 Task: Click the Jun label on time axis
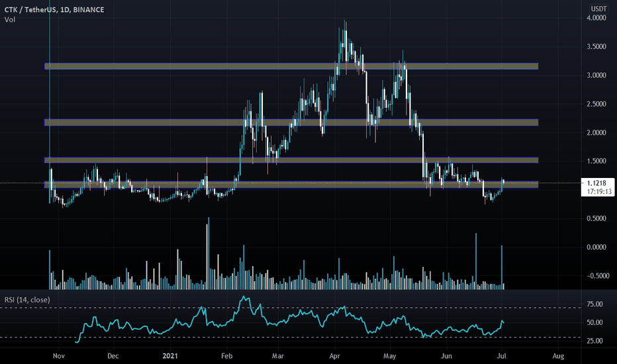(446, 356)
